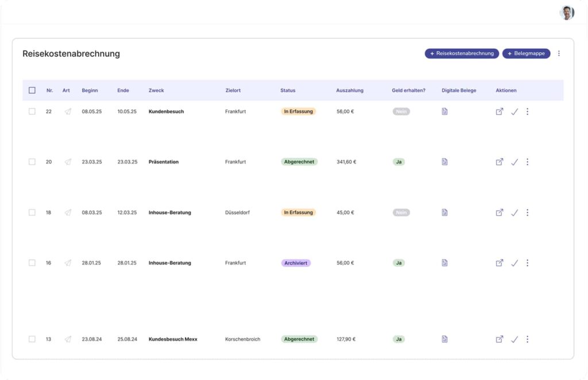This screenshot has width=588, height=380.
Task: Sort by the Auszahlung column header
Action: point(350,90)
